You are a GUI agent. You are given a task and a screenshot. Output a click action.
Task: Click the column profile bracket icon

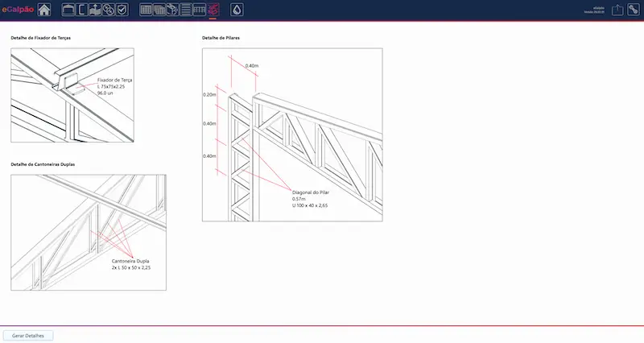(x=81, y=10)
